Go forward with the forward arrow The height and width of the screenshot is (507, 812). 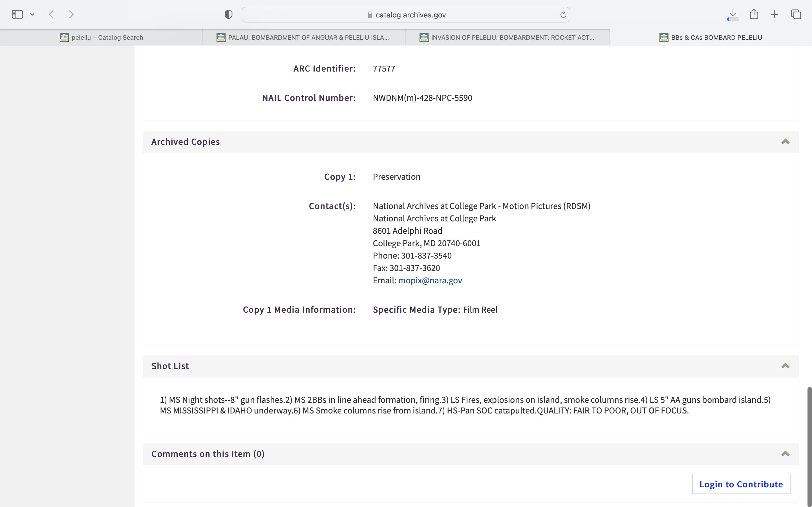coord(71,14)
